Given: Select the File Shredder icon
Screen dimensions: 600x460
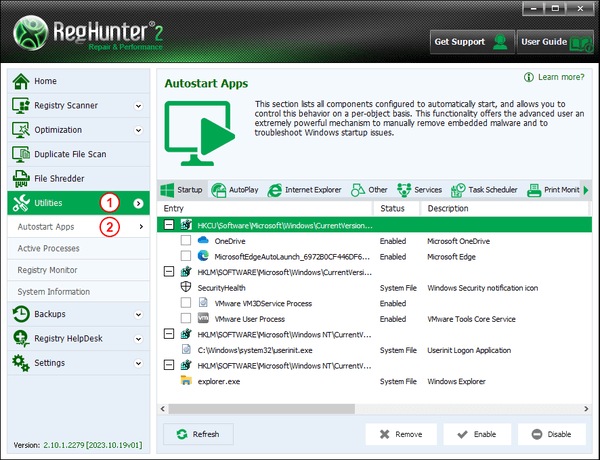Looking at the screenshot, I should pos(21,179).
